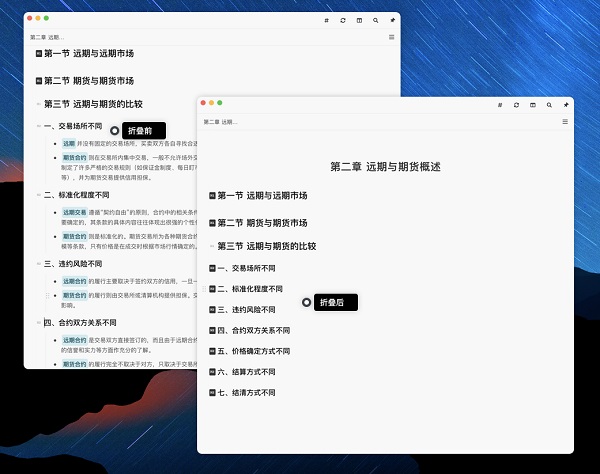
Task: Click heading text 三、违约风险不同 in back window
Action: pyautogui.click(x=73, y=264)
